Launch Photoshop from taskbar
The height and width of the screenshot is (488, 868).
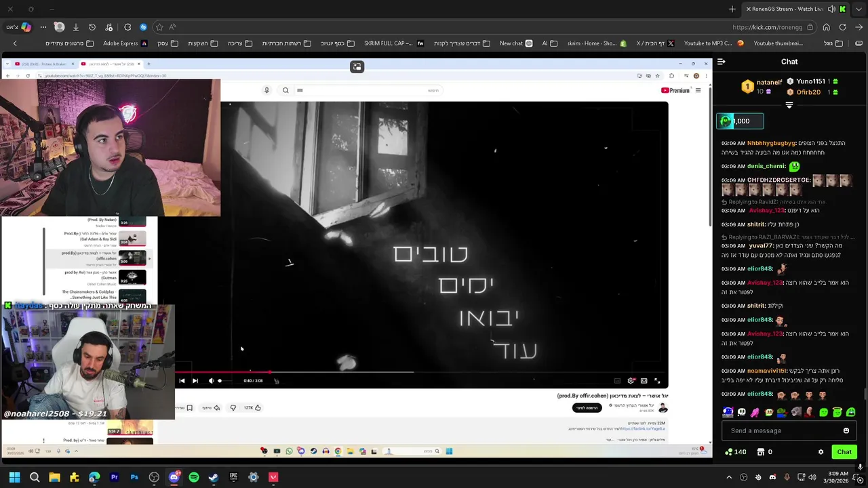click(x=134, y=477)
